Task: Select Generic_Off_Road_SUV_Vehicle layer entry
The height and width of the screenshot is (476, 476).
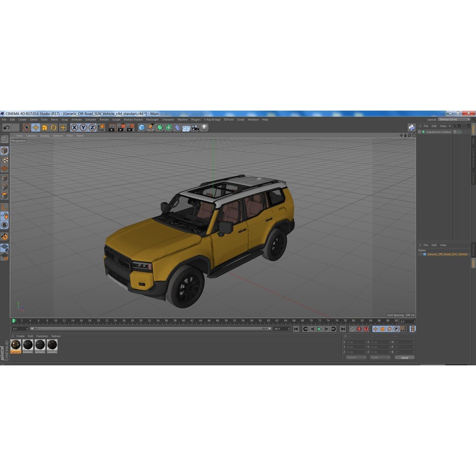Action: [x=447, y=254]
